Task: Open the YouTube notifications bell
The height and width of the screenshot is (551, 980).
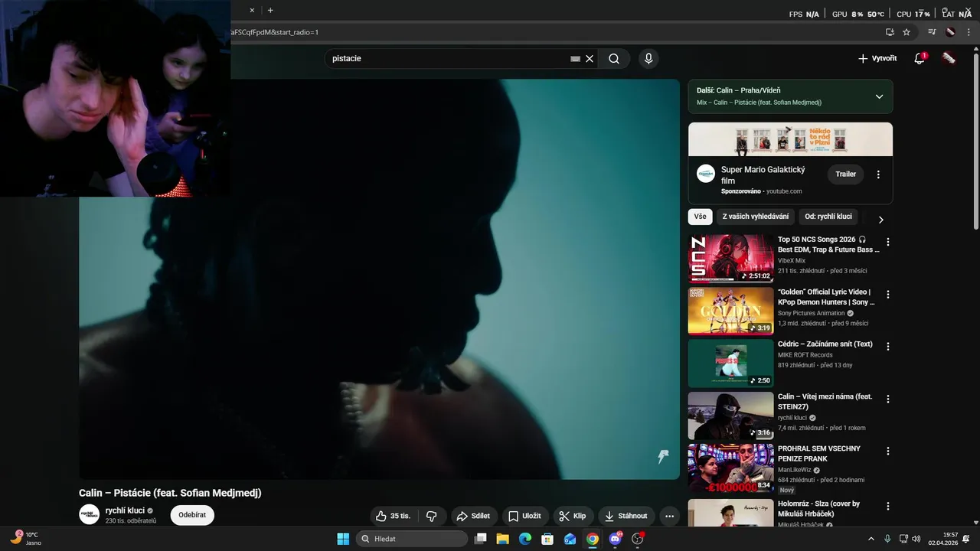Action: [920, 59]
